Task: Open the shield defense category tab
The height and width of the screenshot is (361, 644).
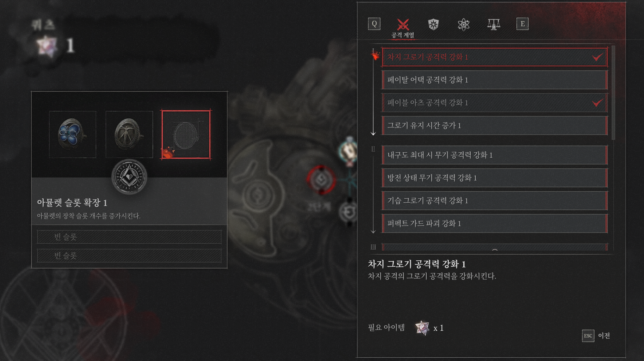Action: click(x=433, y=24)
